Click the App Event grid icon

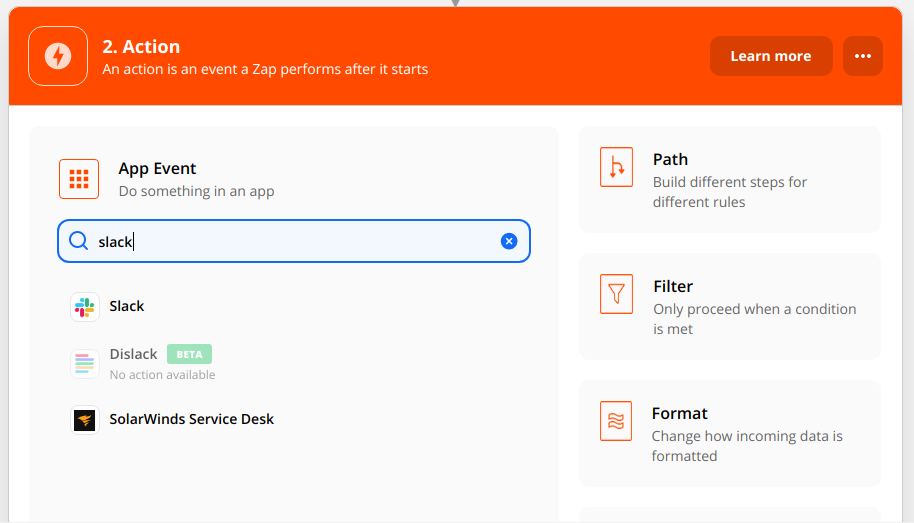(x=79, y=179)
